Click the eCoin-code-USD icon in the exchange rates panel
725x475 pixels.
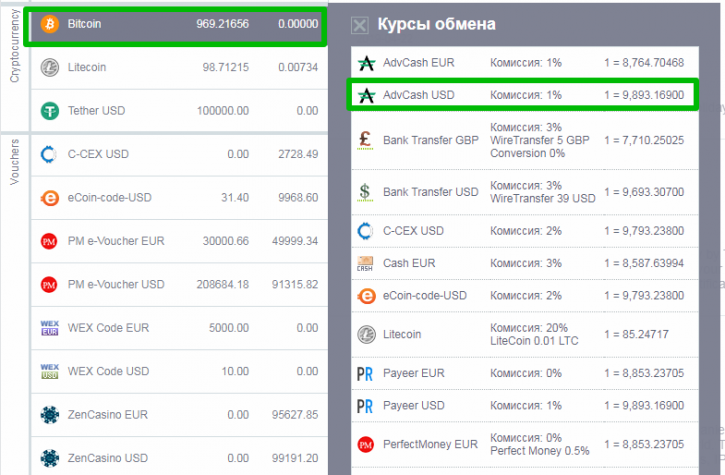367,296
